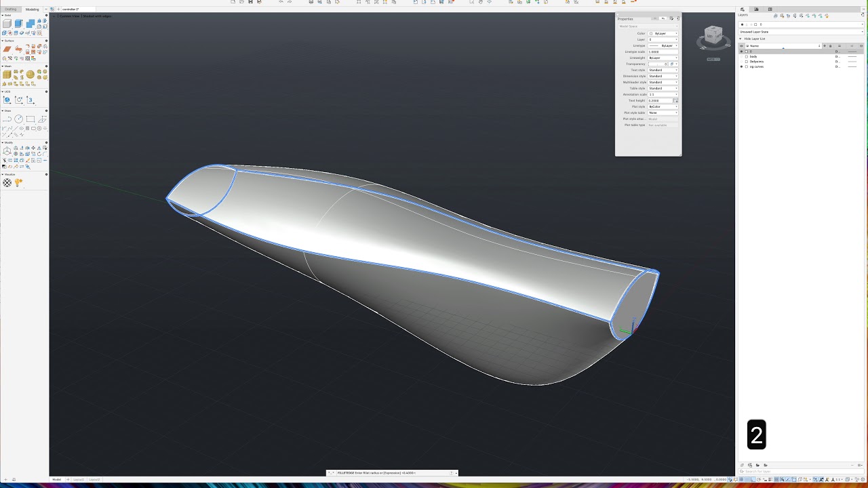Choose the Rectangle draw tool
This screenshot has height=488, width=868.
point(31,119)
